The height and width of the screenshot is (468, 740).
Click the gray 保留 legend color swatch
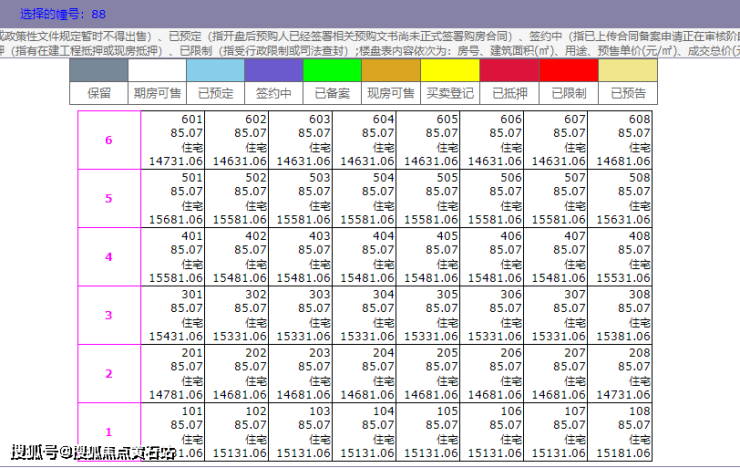99,70
